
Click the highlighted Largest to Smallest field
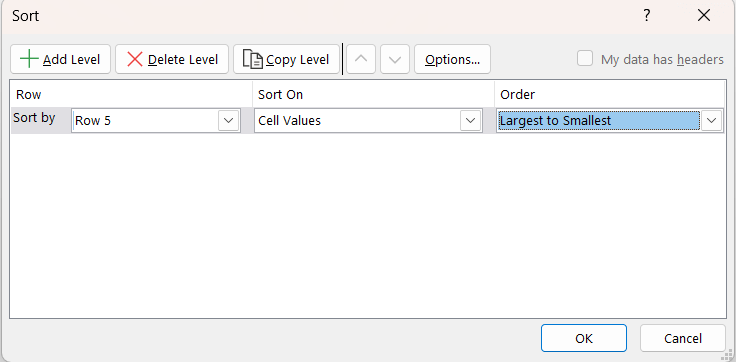599,121
